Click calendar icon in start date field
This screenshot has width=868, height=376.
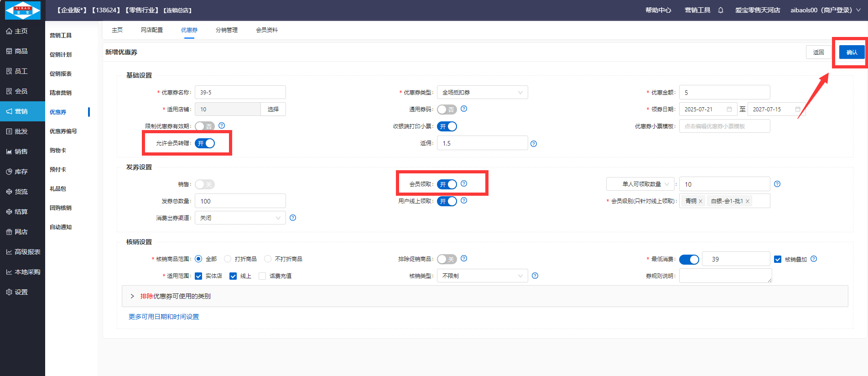[729, 110]
